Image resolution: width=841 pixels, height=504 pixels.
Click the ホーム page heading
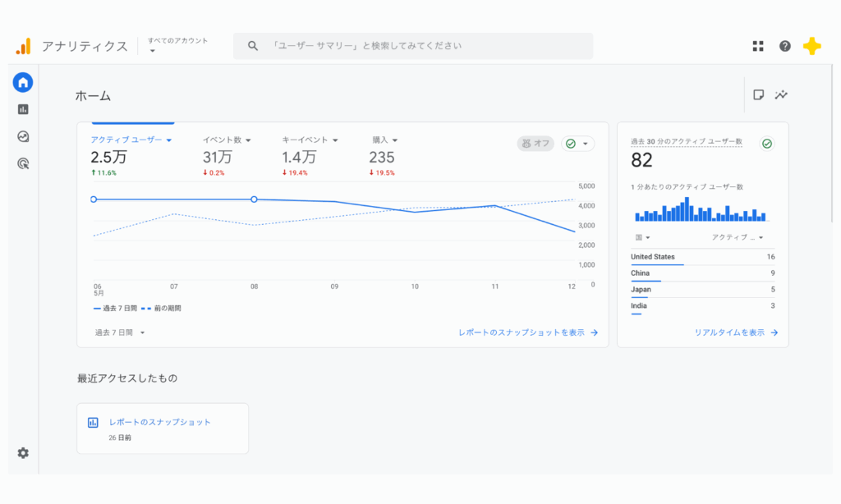(93, 96)
